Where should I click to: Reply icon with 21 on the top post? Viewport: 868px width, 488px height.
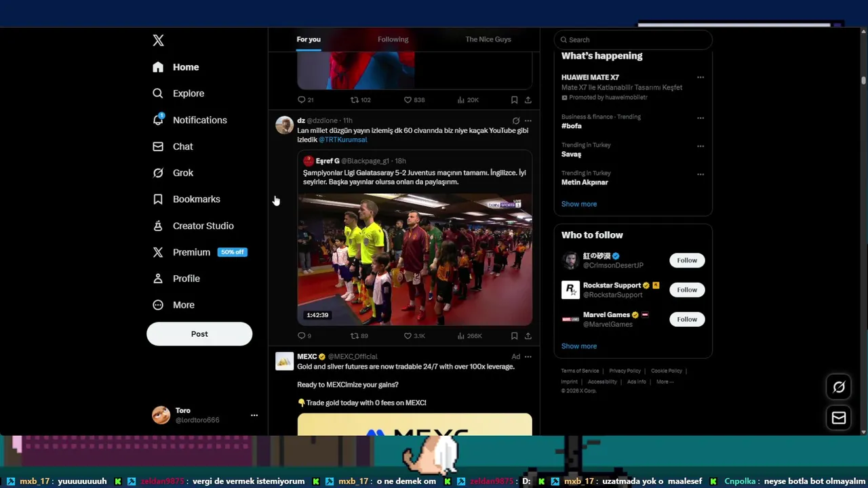(x=306, y=100)
